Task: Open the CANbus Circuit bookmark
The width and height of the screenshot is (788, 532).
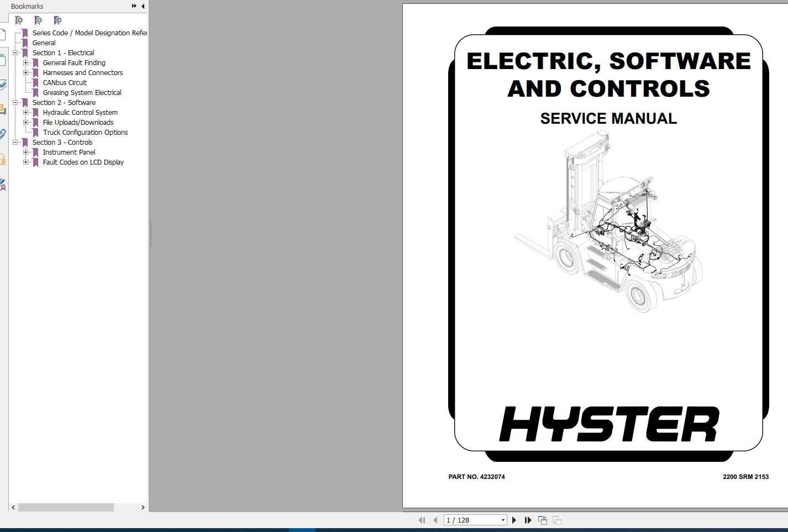Action: click(x=65, y=83)
